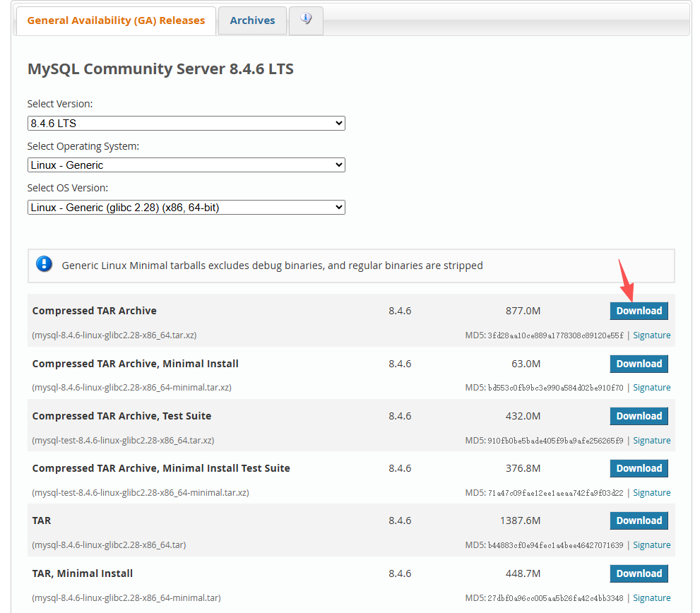Click the 63.0M file size
This screenshot has height=613, width=700.
pos(526,364)
